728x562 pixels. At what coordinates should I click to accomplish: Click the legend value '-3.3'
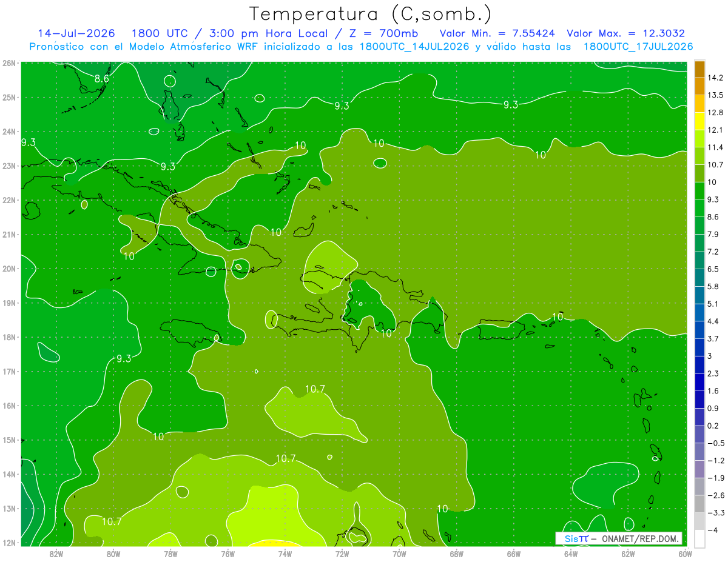pos(715,512)
